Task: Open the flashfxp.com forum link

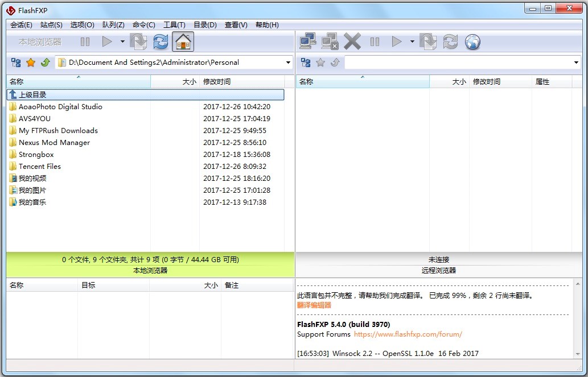Action: (408, 334)
